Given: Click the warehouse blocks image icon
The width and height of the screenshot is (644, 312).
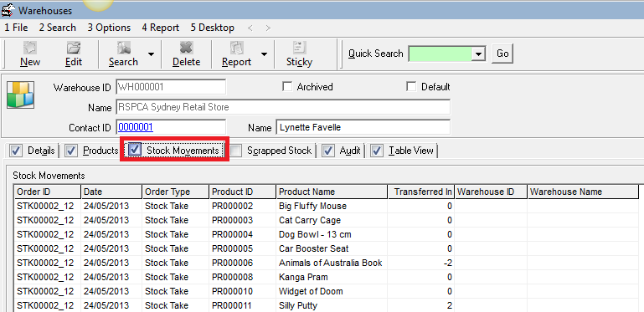Looking at the screenshot, I should [20, 95].
